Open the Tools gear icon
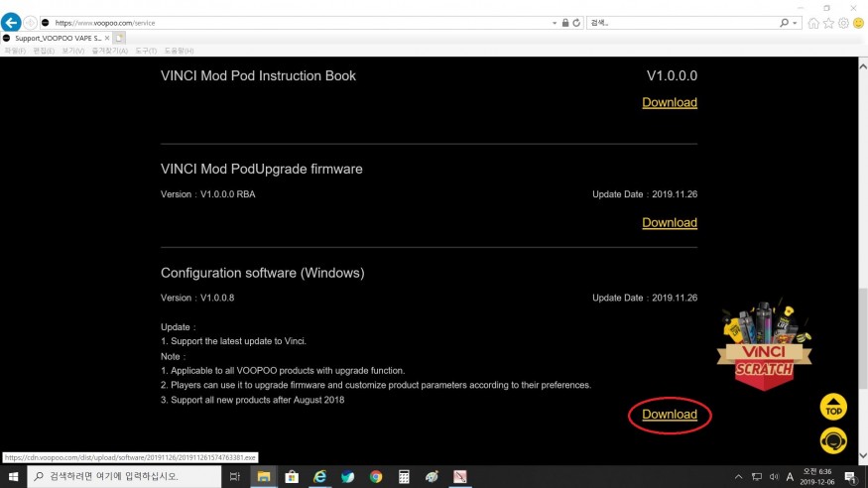 point(843,23)
